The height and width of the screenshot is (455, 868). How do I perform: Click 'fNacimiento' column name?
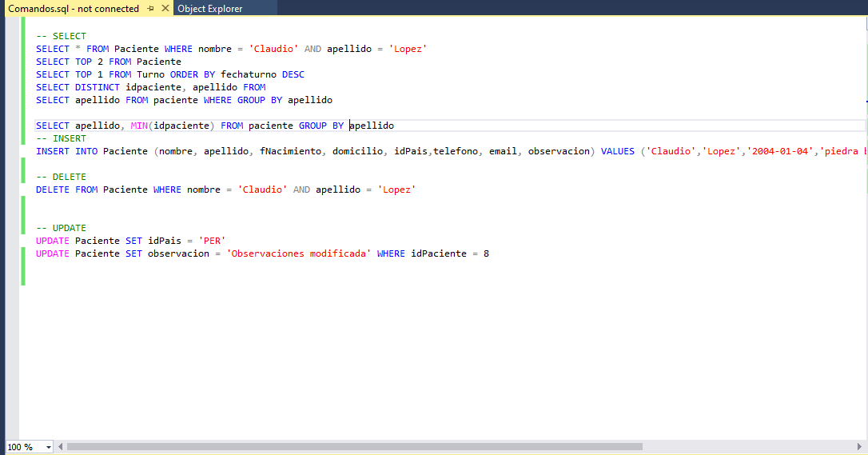tap(291, 151)
